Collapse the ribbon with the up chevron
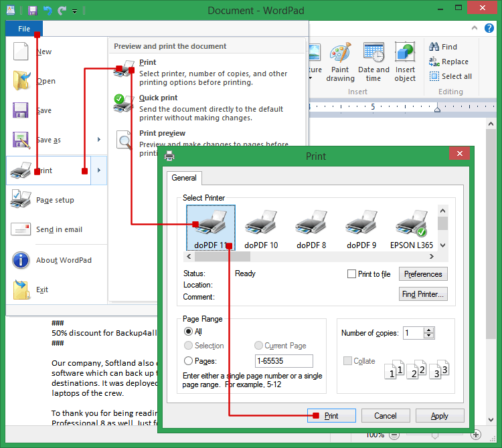 coord(475,28)
